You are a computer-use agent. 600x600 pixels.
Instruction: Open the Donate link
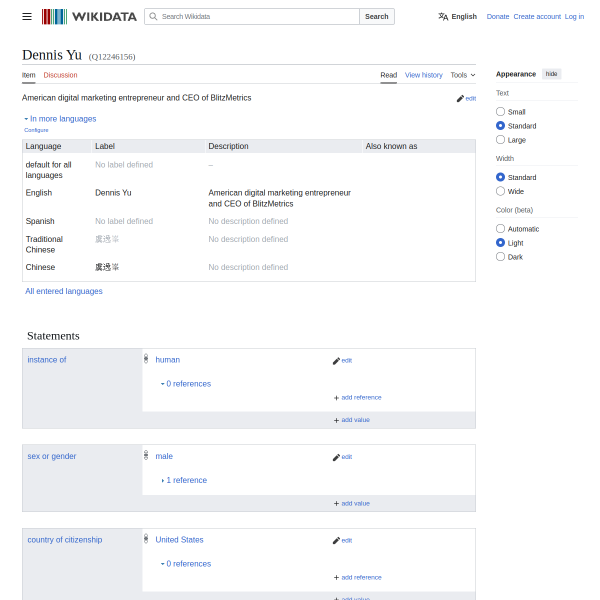(498, 16)
